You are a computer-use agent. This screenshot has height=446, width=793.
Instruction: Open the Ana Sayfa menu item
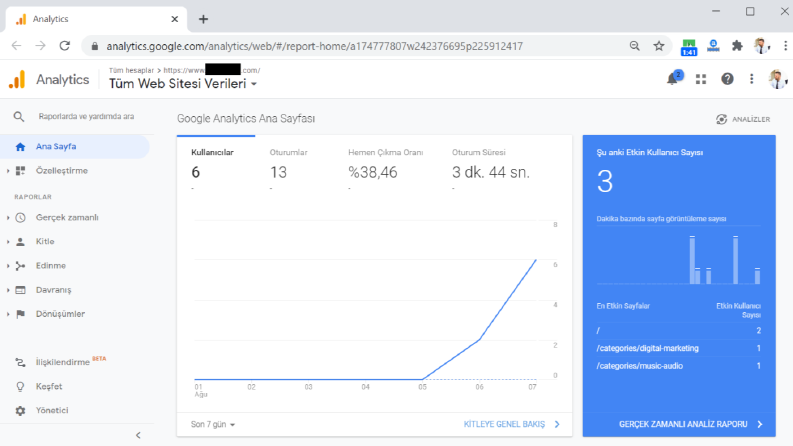(75, 147)
